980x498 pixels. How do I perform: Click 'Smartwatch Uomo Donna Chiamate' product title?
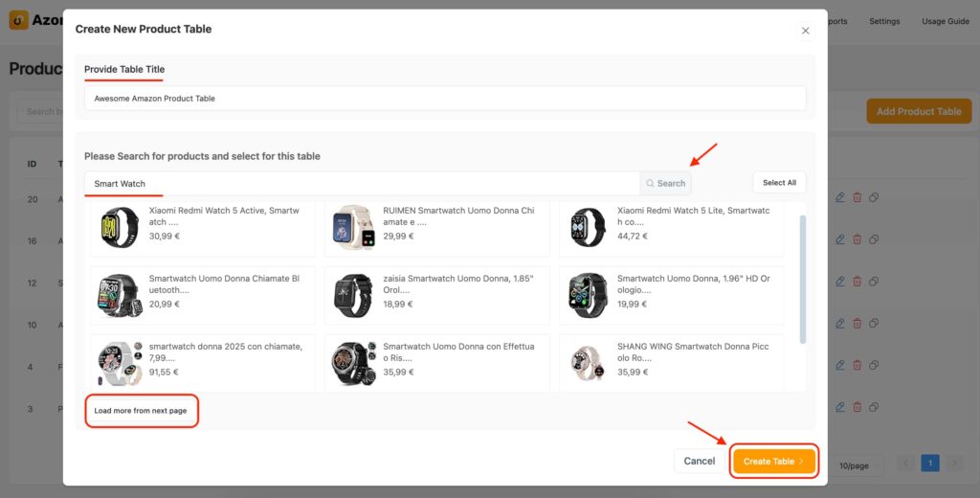(x=224, y=284)
